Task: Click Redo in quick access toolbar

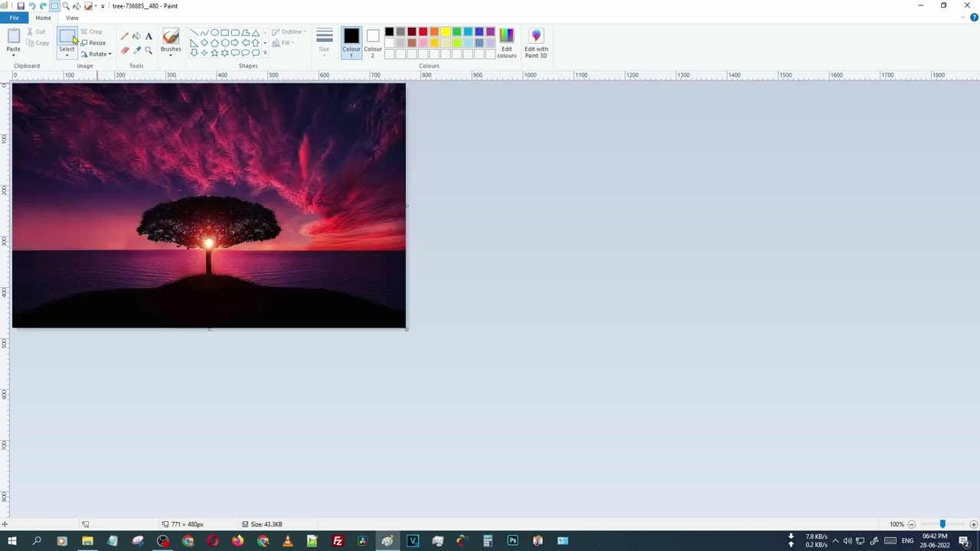Action: [44, 6]
